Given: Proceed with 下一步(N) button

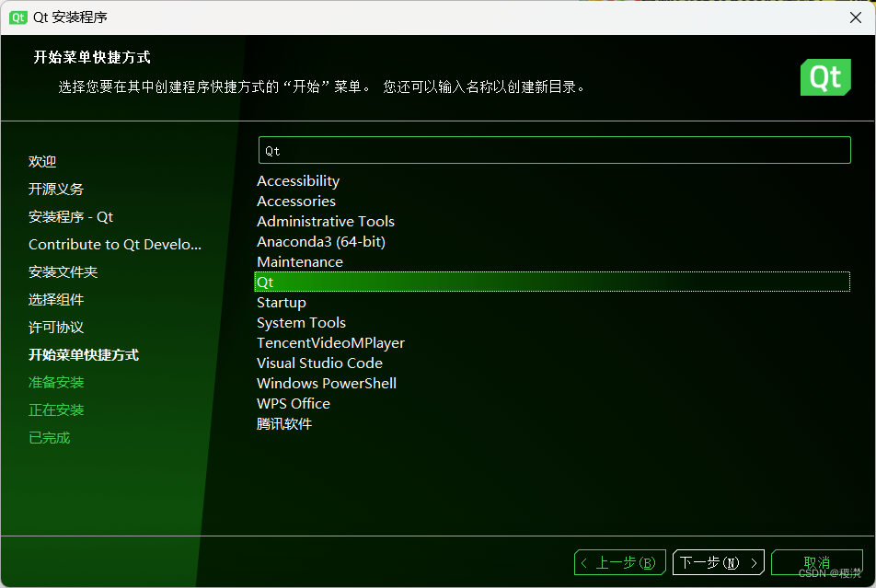Looking at the screenshot, I should pos(719,562).
